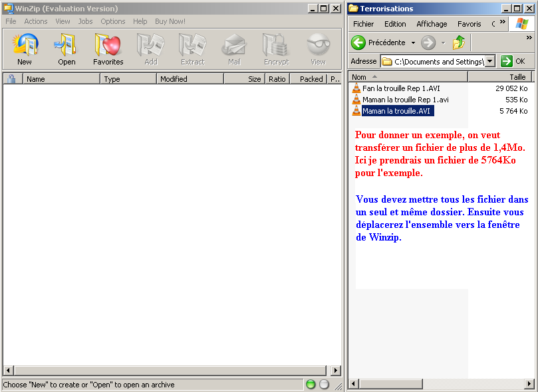Screen dimensions: 538x392
Task: Click the View glasses icon
Action: (318, 45)
